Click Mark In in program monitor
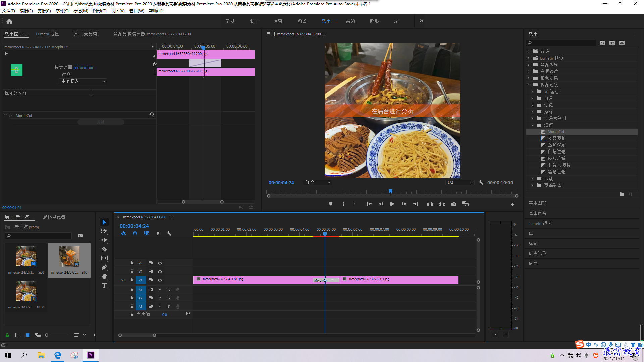644x362 pixels. [343, 204]
